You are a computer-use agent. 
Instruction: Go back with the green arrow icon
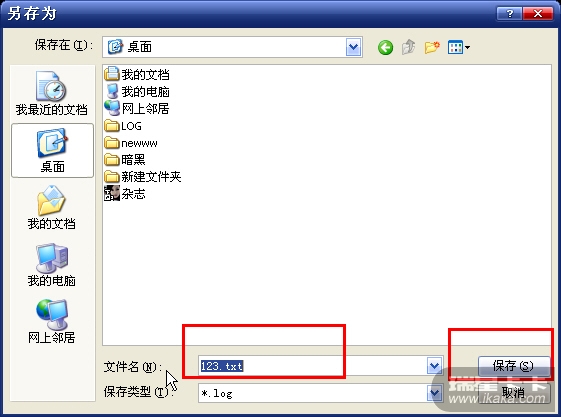coord(385,47)
